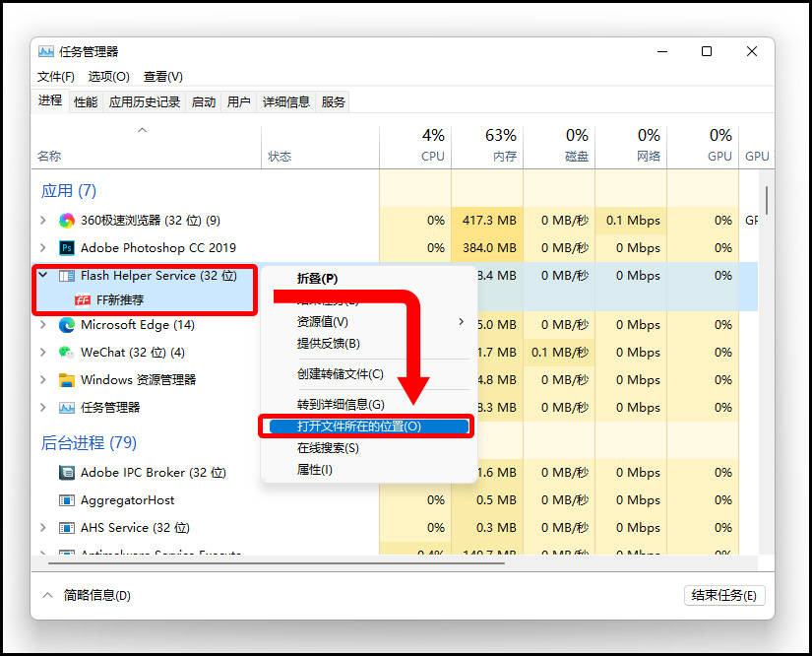Click the 结束任务(E) button
Screen dimensions: 812x656
coord(724,595)
